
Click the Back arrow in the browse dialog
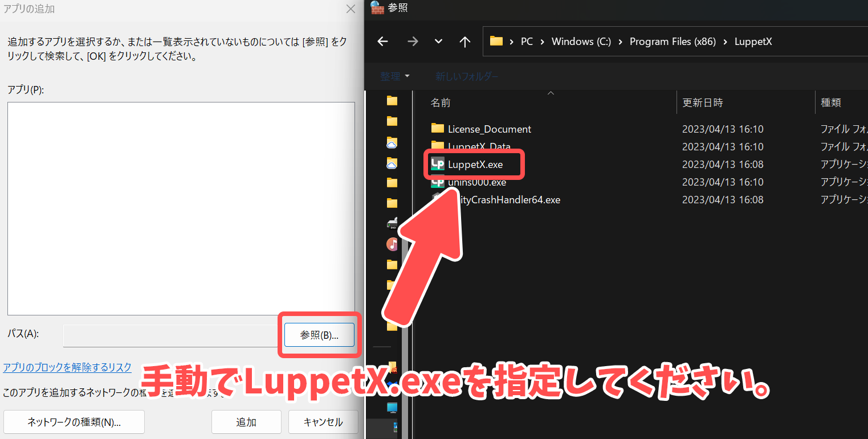tap(382, 42)
